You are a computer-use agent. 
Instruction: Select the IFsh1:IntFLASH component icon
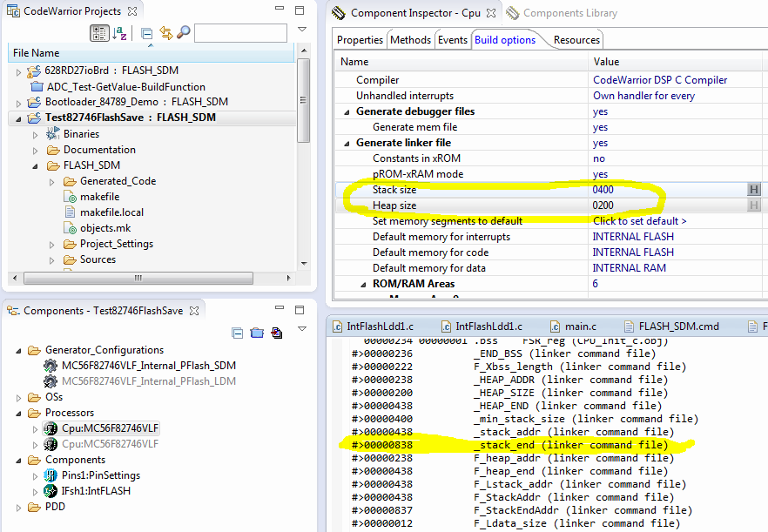[x=51, y=491]
